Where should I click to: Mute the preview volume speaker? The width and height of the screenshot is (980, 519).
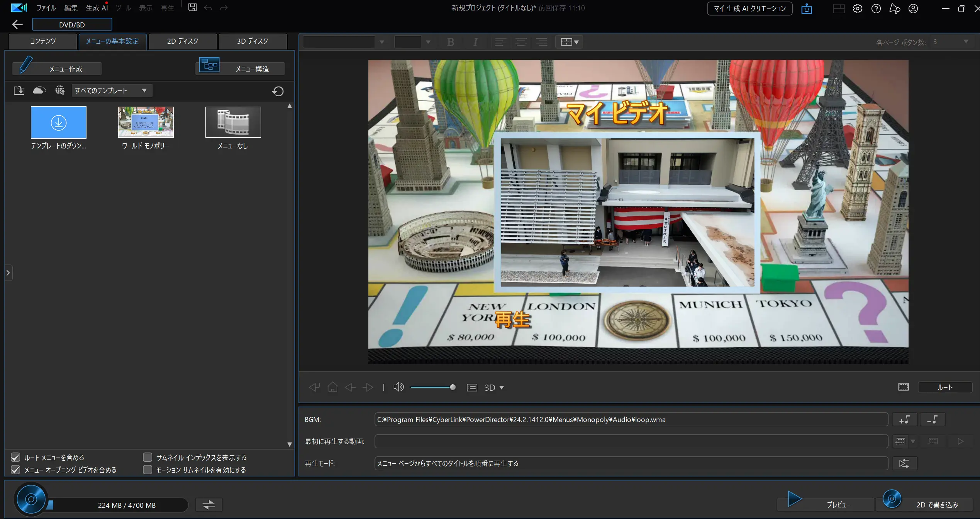398,387
